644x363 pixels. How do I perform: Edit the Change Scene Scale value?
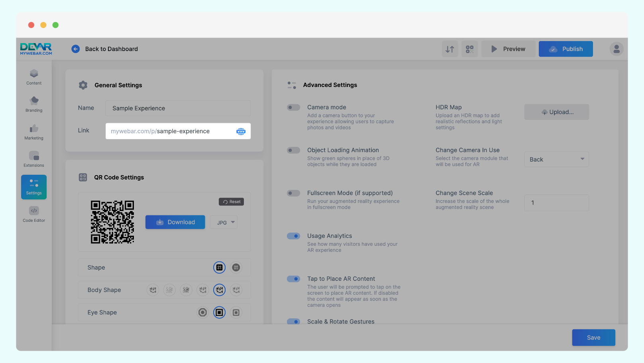556,203
